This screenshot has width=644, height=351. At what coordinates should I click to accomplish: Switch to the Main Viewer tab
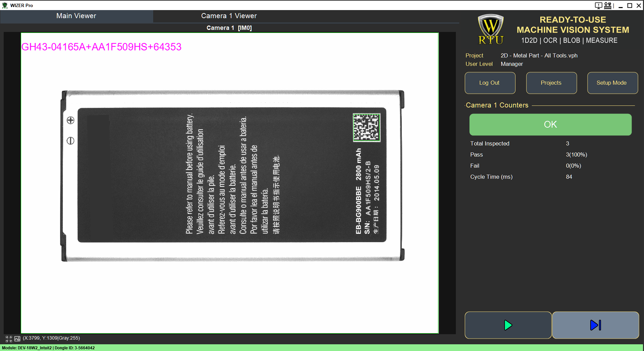point(76,16)
